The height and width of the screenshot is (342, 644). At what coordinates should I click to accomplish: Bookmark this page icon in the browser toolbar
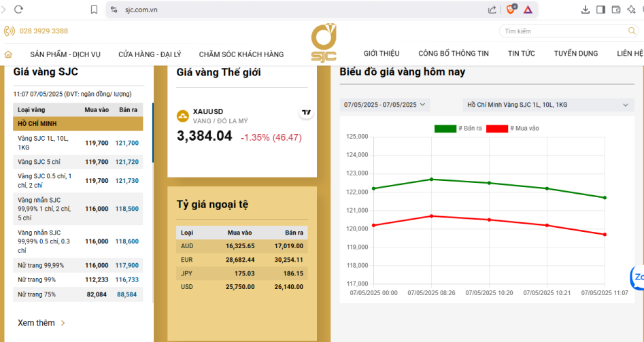[94, 10]
